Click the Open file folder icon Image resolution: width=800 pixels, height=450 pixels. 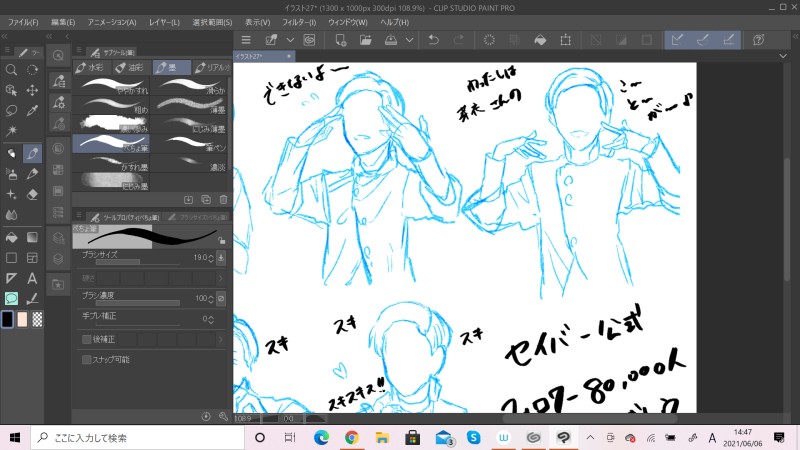click(366, 40)
